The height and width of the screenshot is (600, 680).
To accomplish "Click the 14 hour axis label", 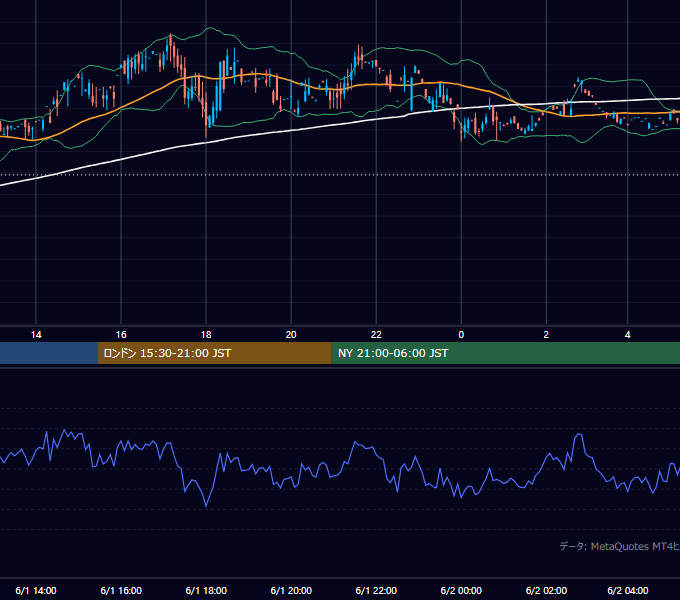I will pyautogui.click(x=36, y=335).
